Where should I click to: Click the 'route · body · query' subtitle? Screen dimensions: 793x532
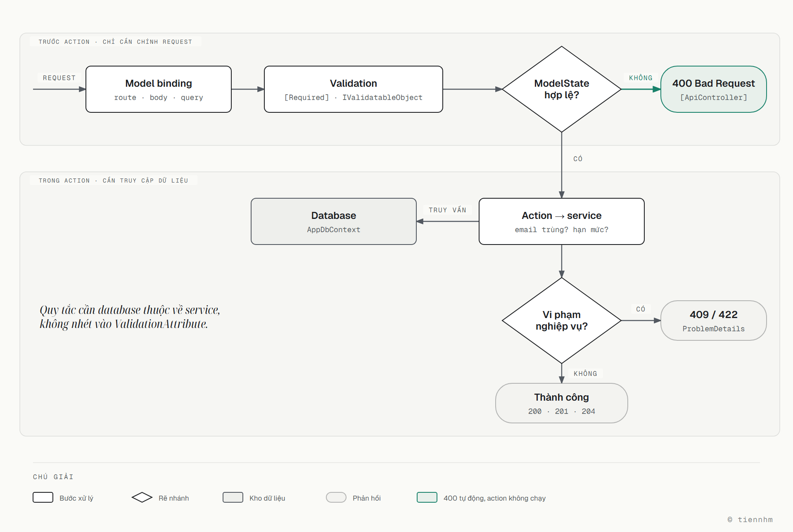pos(159,97)
